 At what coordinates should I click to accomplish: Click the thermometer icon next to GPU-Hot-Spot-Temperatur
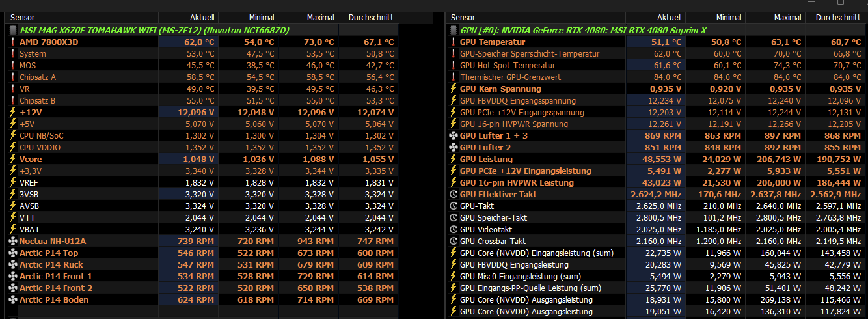click(453, 65)
